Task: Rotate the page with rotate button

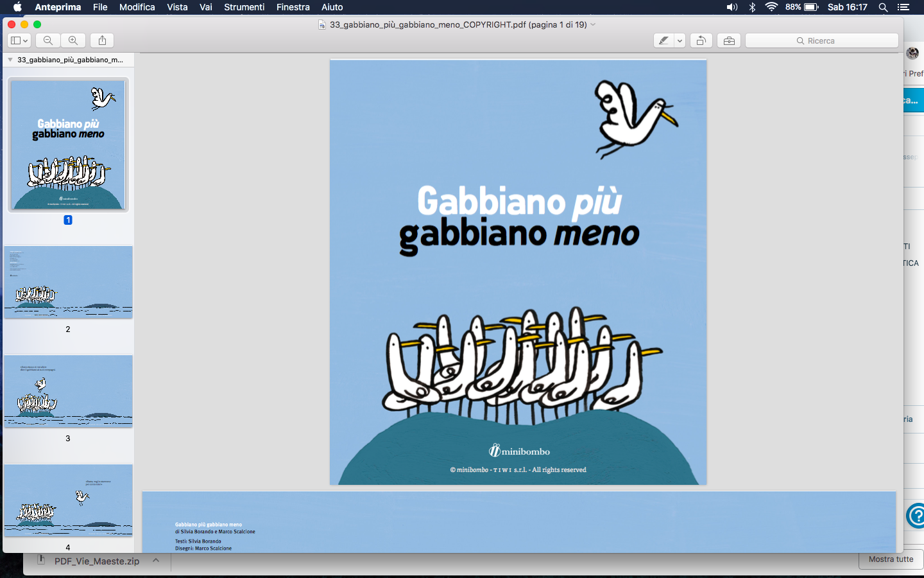Action: coord(701,40)
